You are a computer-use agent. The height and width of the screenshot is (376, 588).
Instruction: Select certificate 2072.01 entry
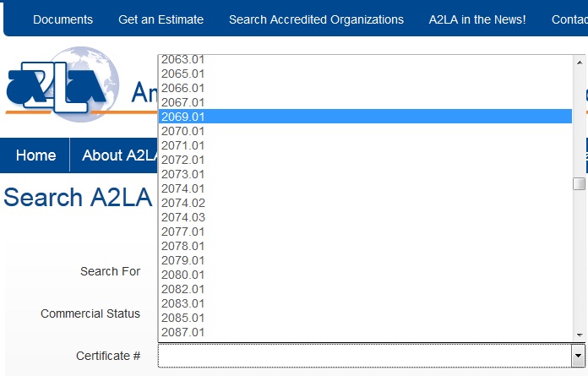(x=183, y=160)
